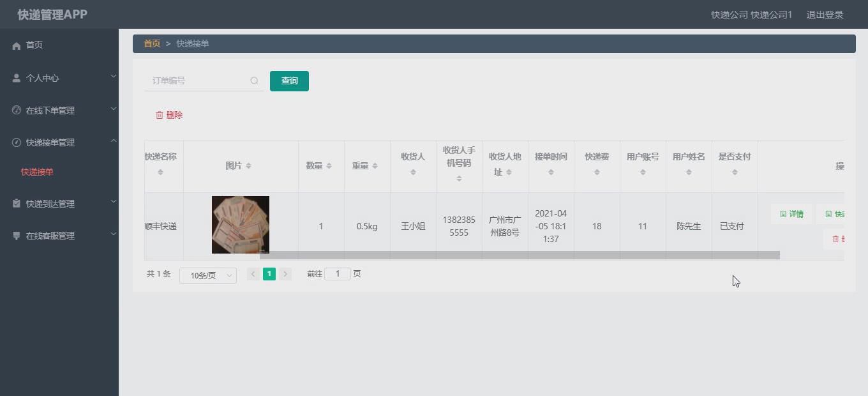Open the 详情 link for 顺丰快递
Viewport: 868px width, 396px height.
[791, 214]
